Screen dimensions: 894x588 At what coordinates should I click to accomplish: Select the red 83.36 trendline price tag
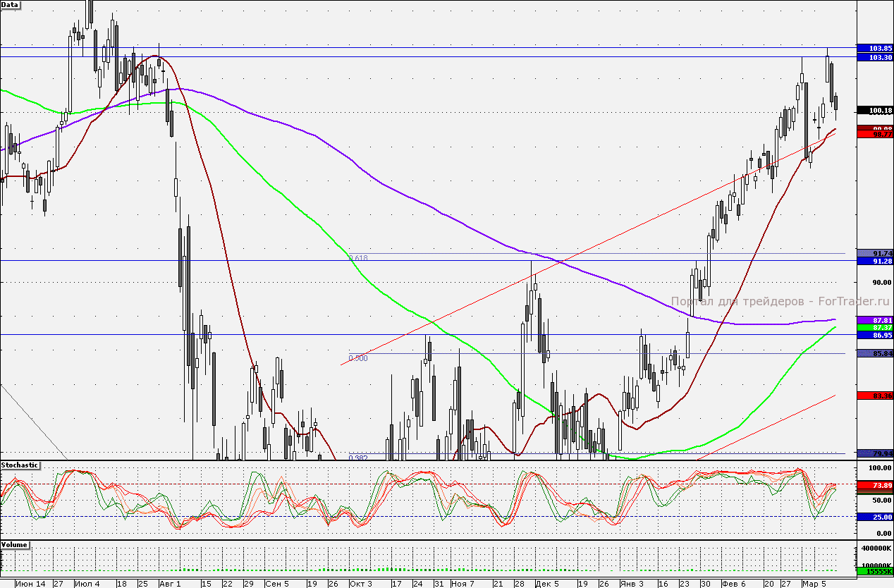[874, 396]
